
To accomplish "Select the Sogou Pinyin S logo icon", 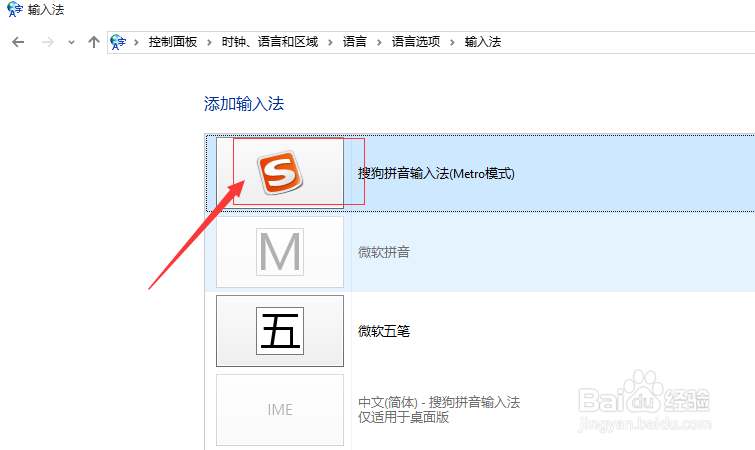I will tap(281, 172).
